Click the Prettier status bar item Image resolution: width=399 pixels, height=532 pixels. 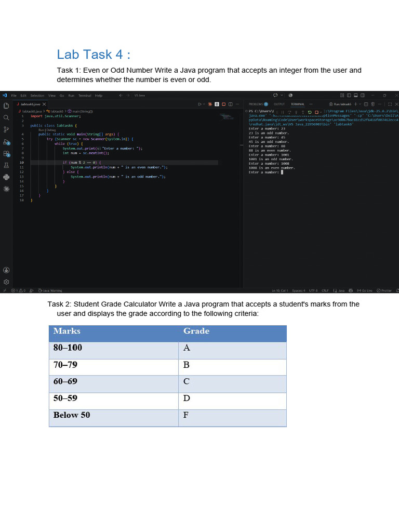click(384, 290)
